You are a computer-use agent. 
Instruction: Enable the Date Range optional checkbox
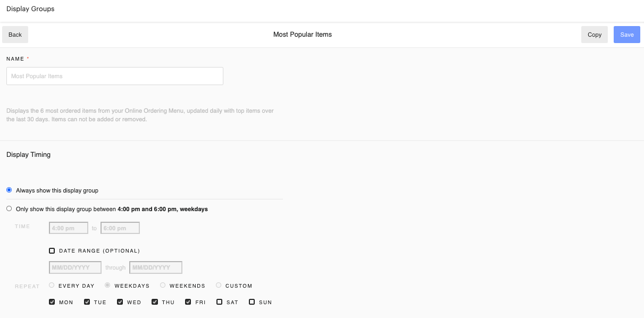pyautogui.click(x=52, y=250)
